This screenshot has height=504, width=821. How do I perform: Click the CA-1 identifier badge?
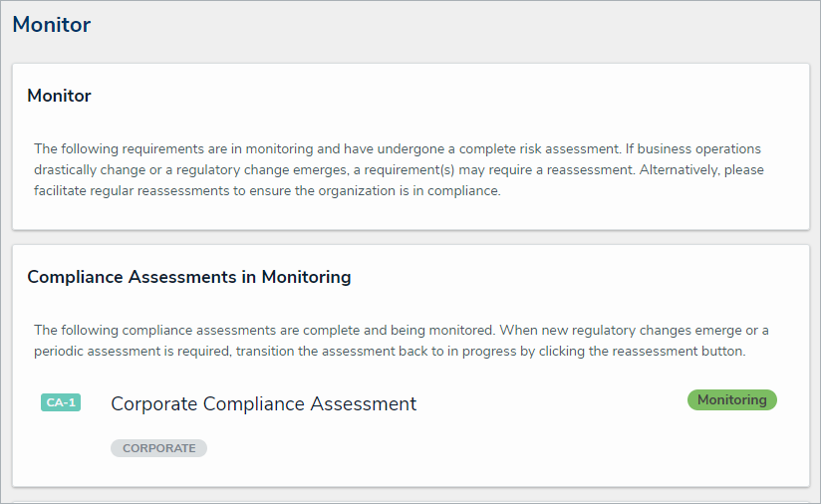(x=60, y=402)
